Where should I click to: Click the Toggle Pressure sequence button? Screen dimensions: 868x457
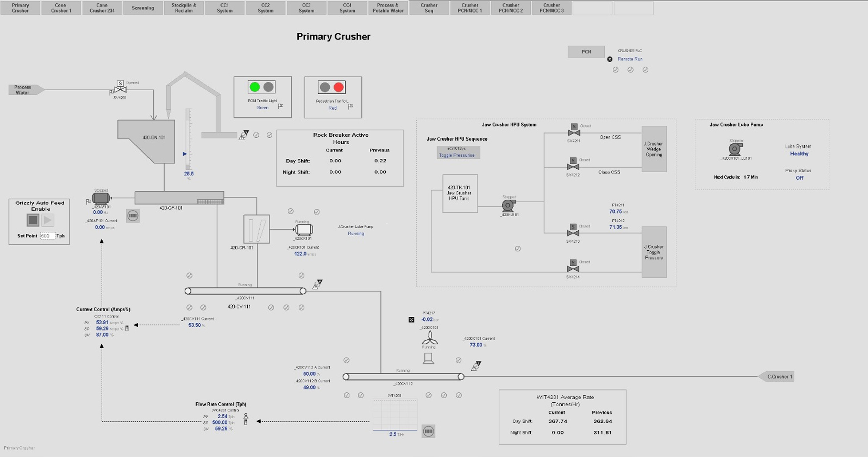coord(458,153)
